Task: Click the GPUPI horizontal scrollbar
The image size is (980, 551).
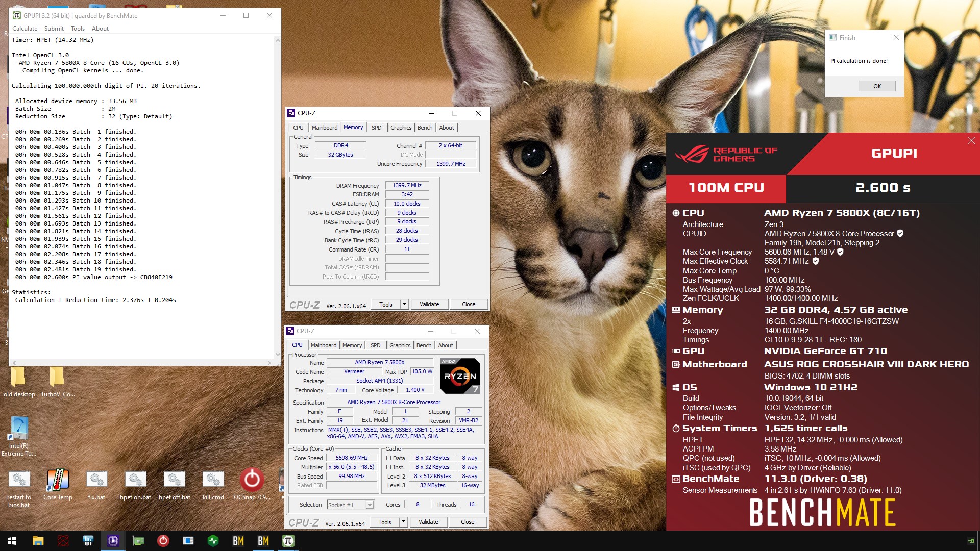Action: [142, 363]
